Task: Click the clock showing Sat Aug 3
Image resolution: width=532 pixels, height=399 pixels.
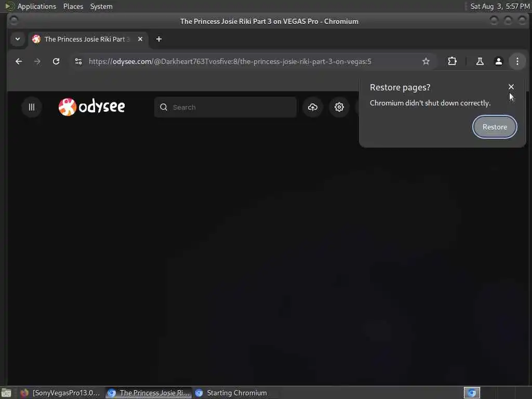Action: coord(500,6)
